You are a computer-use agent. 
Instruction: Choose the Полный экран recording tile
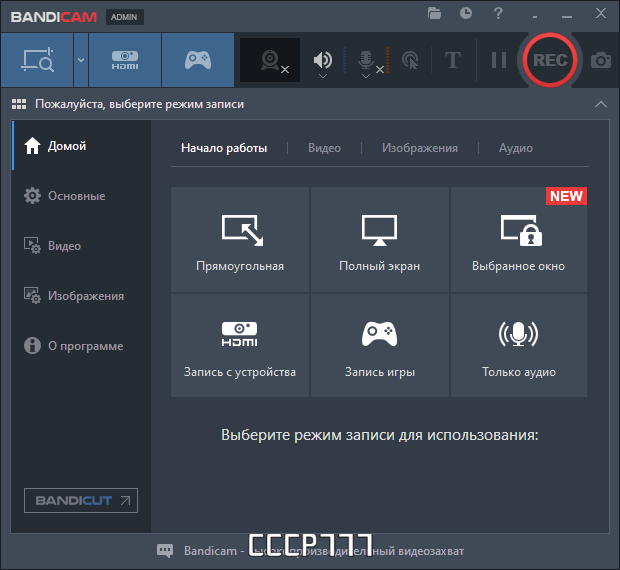[380, 240]
